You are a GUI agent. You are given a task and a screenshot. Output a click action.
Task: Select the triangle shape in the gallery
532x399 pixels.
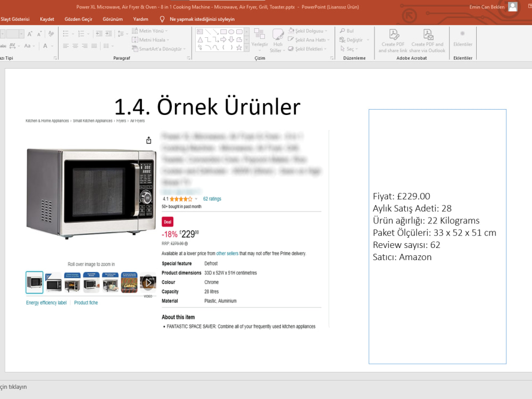point(200,40)
